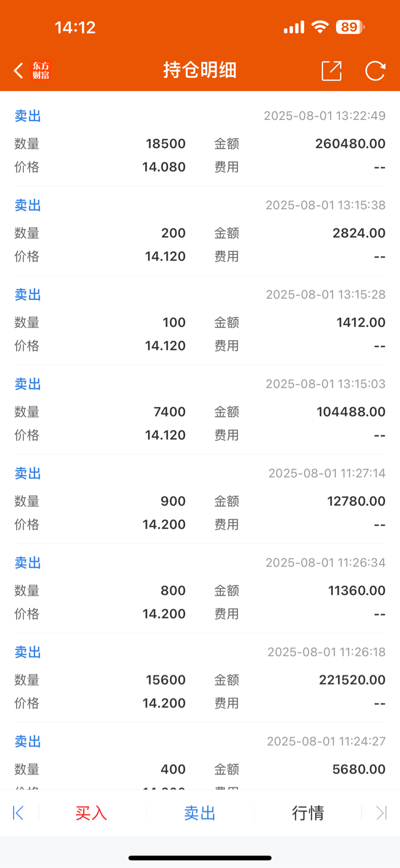Open the 东方财富 logo icon
The width and height of the screenshot is (400, 868).
41,70
